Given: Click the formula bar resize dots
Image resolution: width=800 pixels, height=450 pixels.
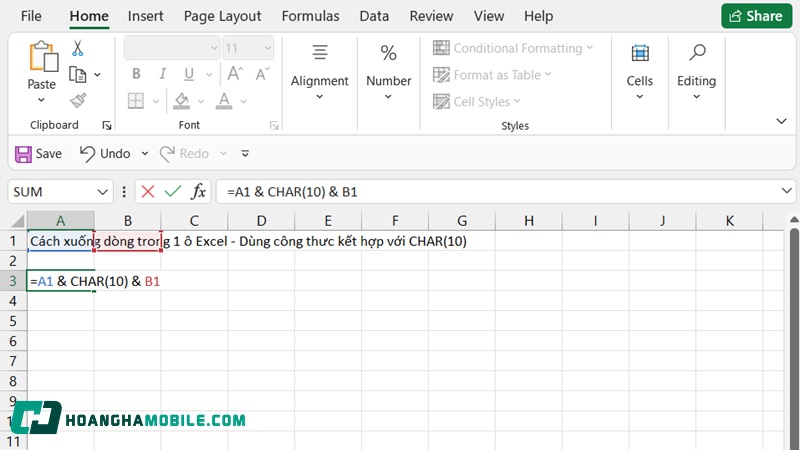Looking at the screenshot, I should tap(124, 192).
